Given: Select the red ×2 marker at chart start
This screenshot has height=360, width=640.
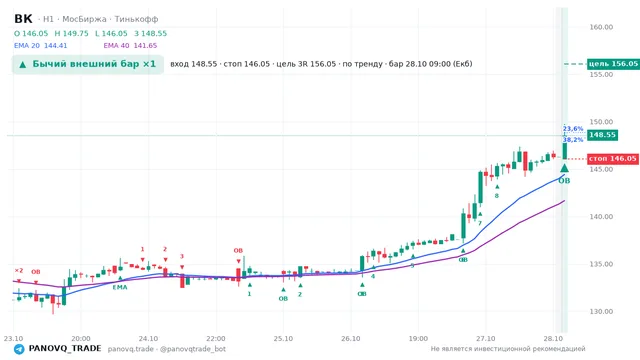Looking at the screenshot, I should pos(19,271).
